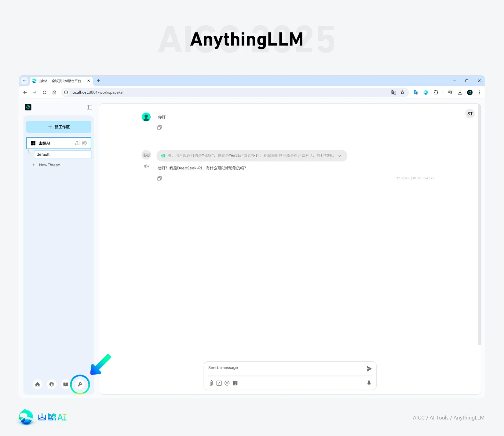Open the Google Translate extension icon
504x436 pixels.
tap(416, 92)
